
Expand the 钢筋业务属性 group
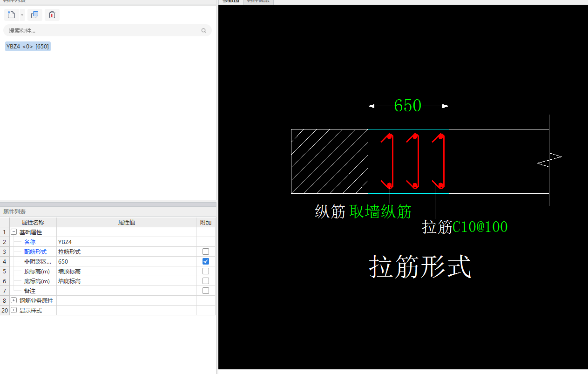click(14, 300)
